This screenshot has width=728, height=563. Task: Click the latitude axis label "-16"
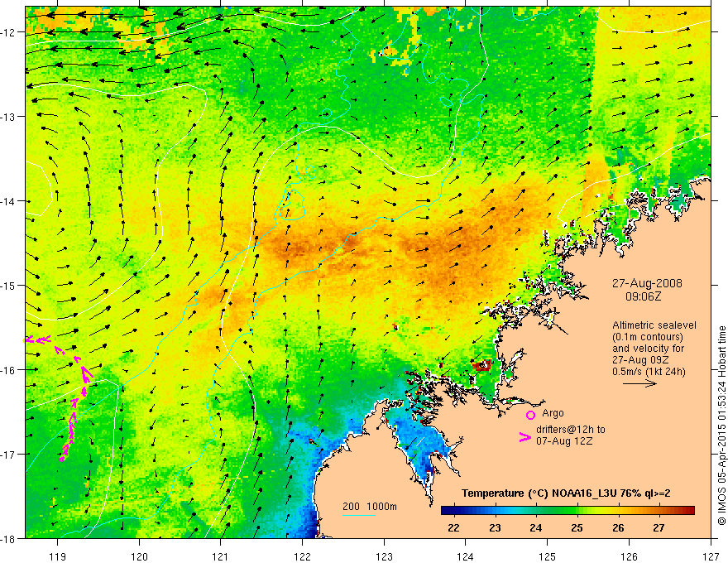coord(8,370)
